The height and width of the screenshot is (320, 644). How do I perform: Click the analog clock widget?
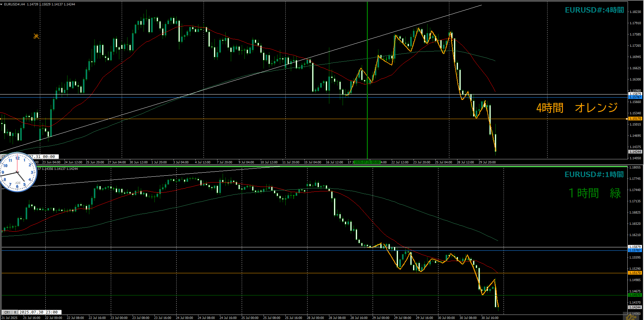coord(17,172)
